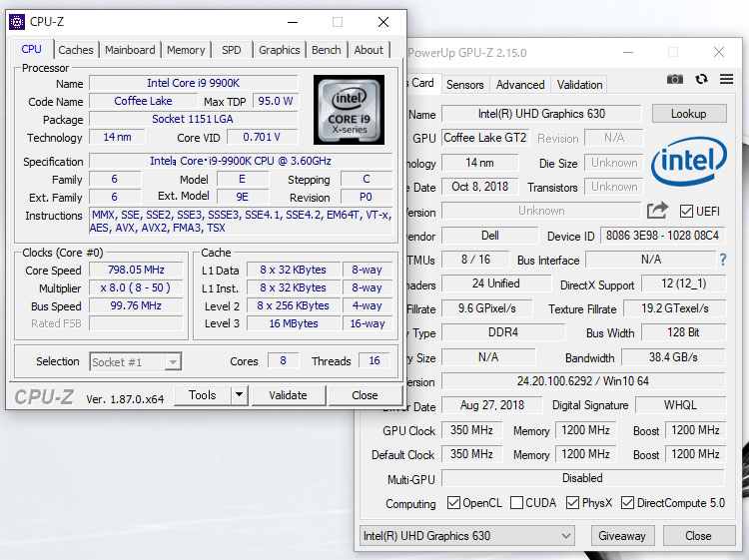Screen dimensions: 749x560
Task: Open the Mainboard tab
Action: pyautogui.click(x=130, y=50)
